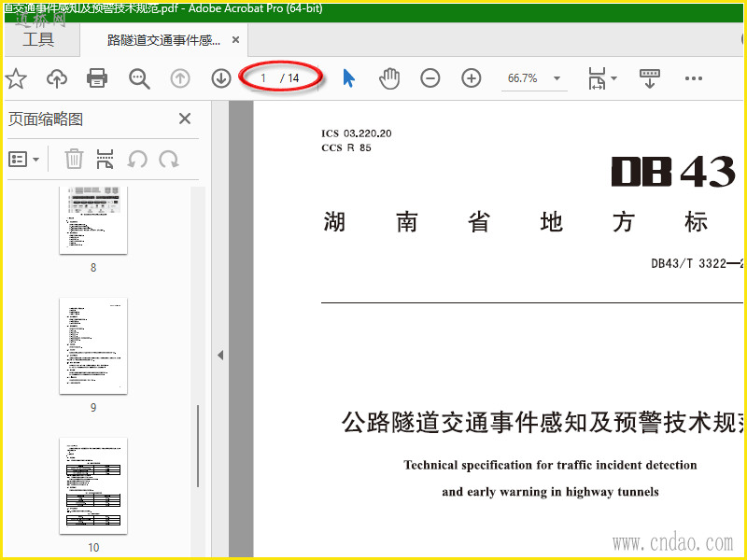Delete selected page trash icon
747x560 pixels.
(74, 159)
